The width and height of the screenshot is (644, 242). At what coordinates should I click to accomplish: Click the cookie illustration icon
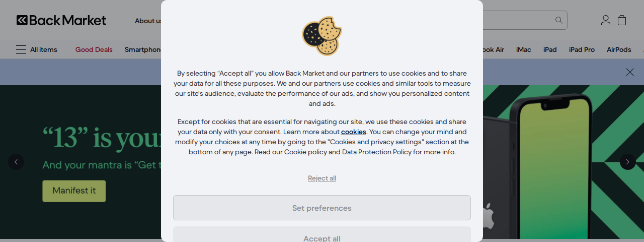tap(322, 36)
